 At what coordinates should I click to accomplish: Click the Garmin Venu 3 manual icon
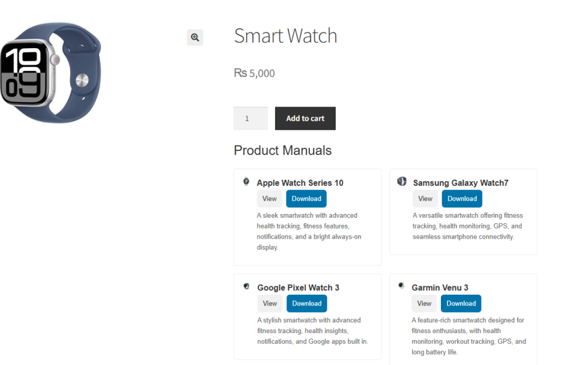pyautogui.click(x=401, y=286)
